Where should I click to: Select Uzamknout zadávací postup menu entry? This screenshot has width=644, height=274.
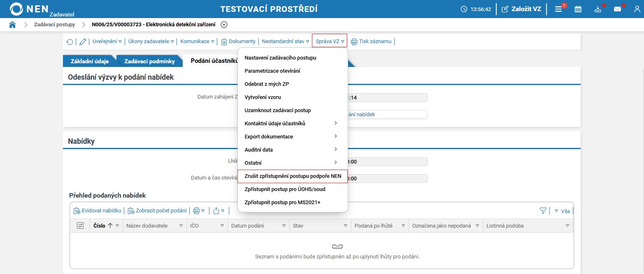pyautogui.click(x=278, y=110)
